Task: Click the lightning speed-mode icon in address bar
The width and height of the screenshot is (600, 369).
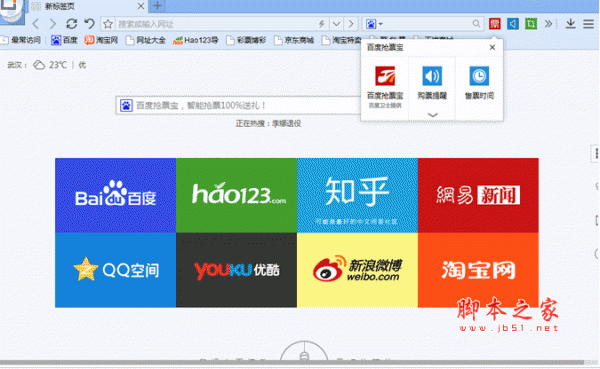Action: click(322, 24)
